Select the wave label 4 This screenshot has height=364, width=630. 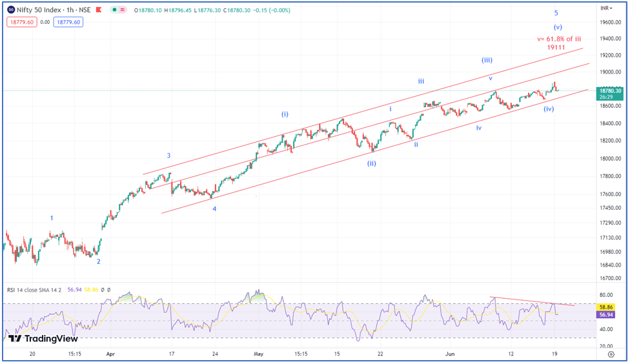(x=214, y=209)
